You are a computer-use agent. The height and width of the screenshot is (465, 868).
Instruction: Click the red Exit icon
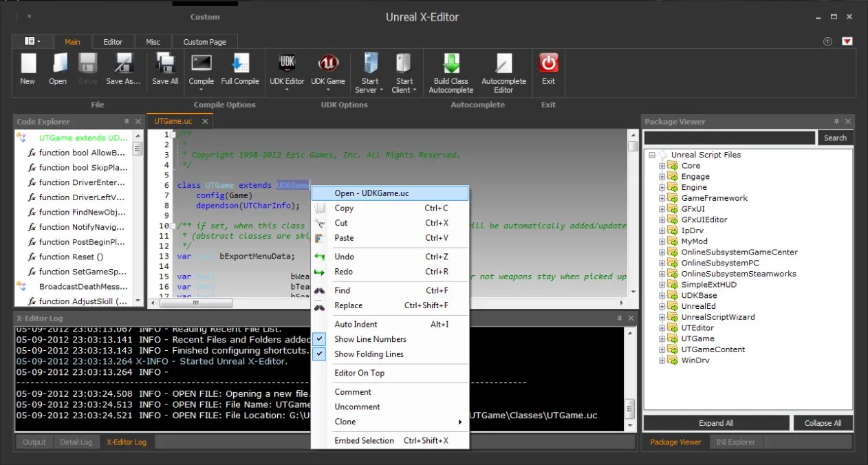548,64
